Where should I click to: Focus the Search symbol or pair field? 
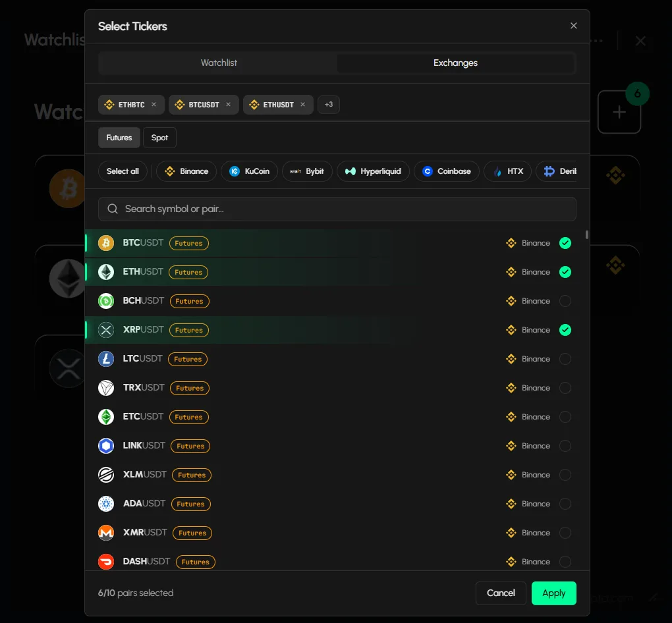337,209
